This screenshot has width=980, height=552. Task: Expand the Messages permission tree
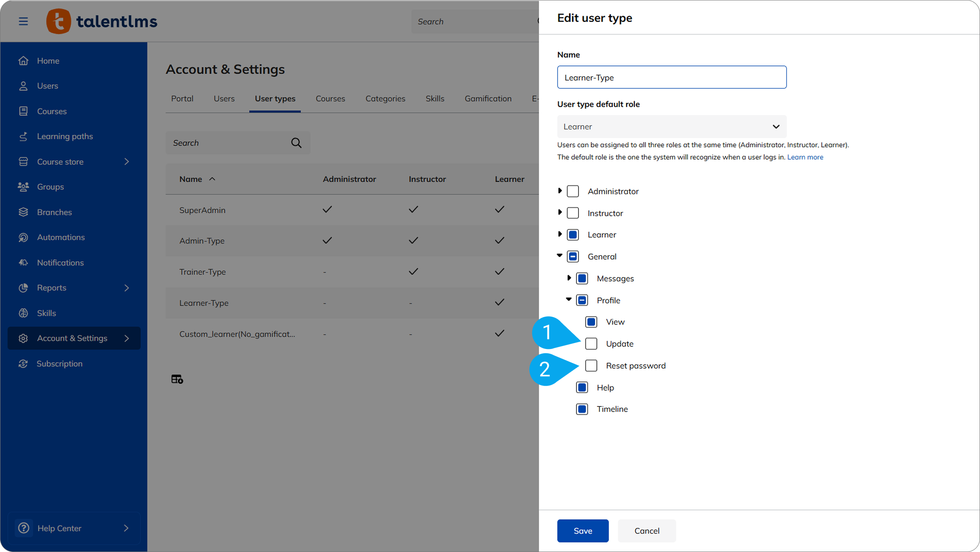coord(569,278)
